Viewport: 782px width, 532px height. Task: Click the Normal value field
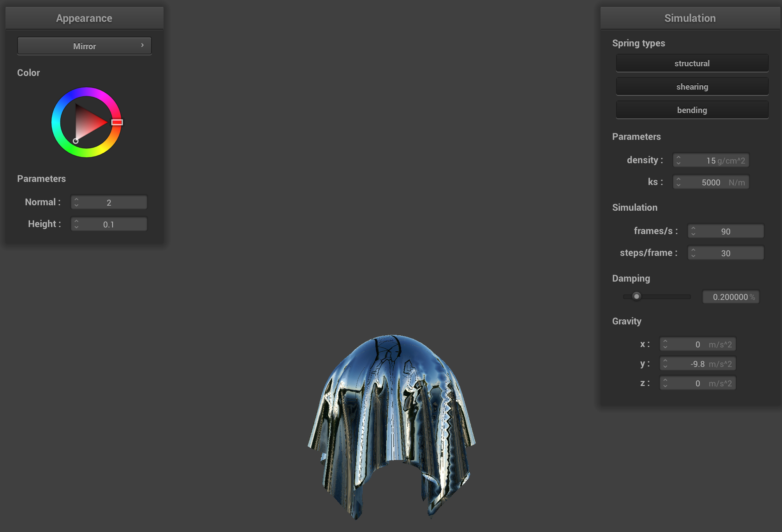pyautogui.click(x=109, y=202)
